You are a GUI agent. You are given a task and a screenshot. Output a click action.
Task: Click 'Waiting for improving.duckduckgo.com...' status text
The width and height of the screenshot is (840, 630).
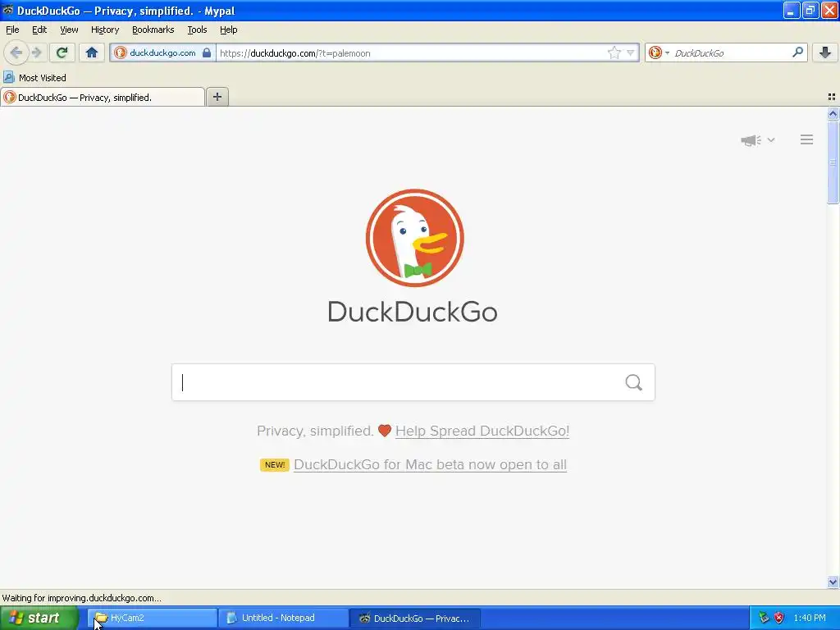point(81,598)
